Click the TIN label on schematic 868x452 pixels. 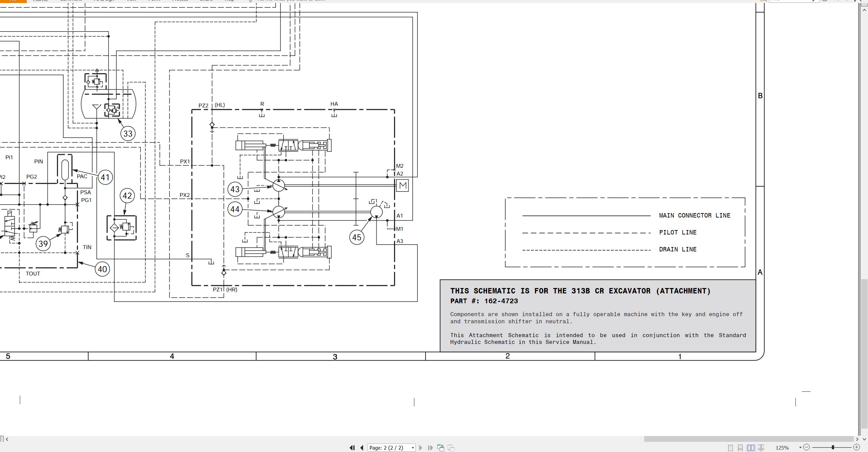[87, 247]
